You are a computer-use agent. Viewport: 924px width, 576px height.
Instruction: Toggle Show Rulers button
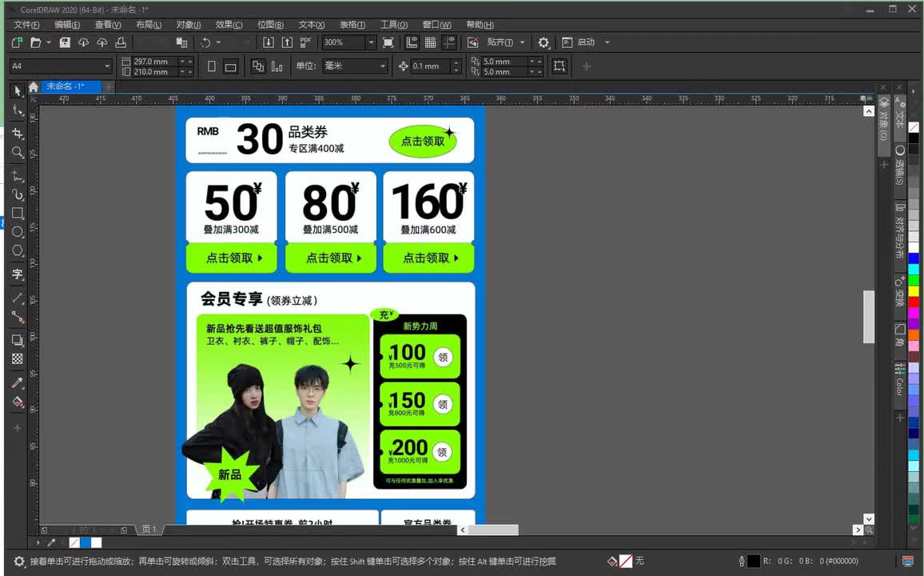click(412, 42)
